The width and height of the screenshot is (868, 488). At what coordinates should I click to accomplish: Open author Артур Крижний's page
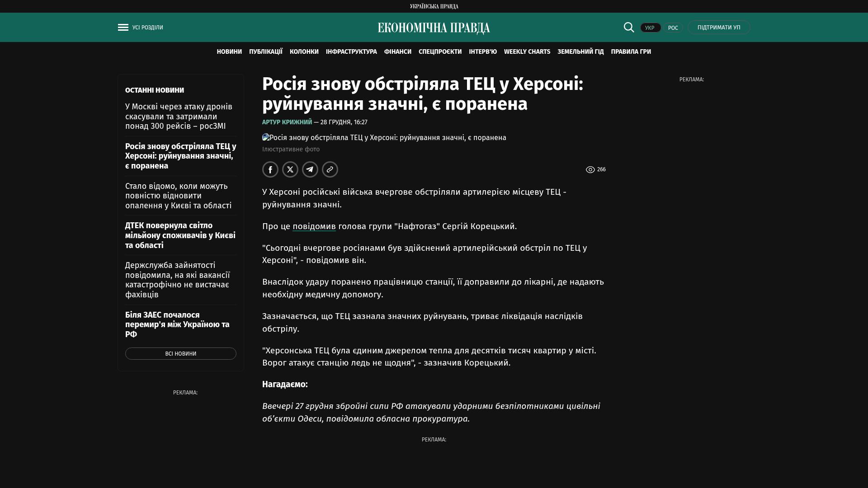(x=287, y=122)
